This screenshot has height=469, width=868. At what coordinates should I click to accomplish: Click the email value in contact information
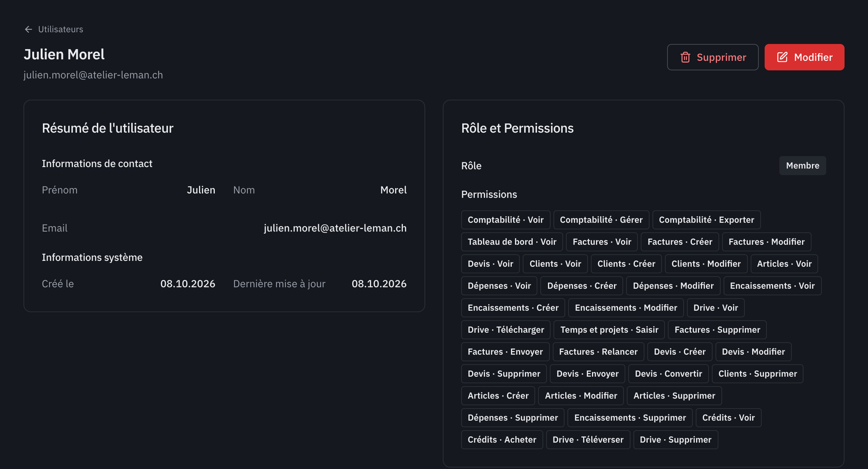pyautogui.click(x=335, y=228)
